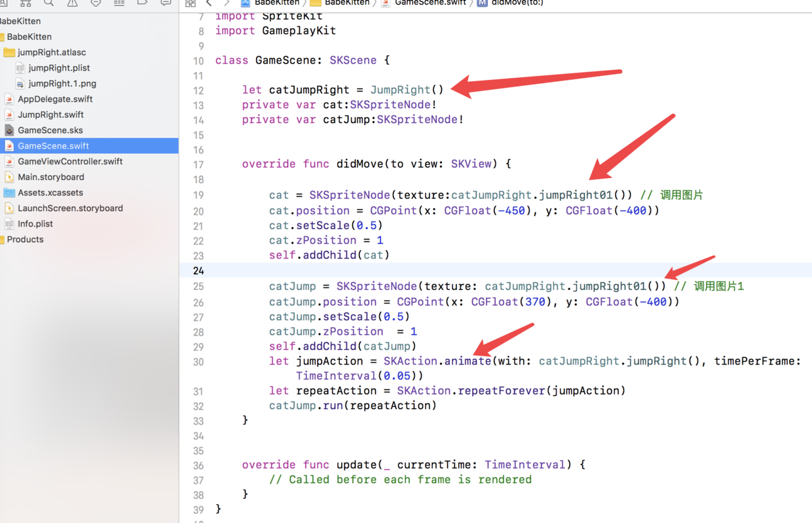This screenshot has width=812, height=523.
Task: Select jumpRight.plist in navigator
Action: pos(89,68)
